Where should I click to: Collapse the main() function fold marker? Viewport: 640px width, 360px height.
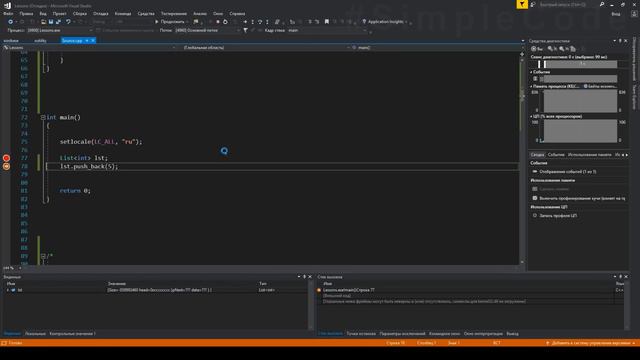(43, 118)
